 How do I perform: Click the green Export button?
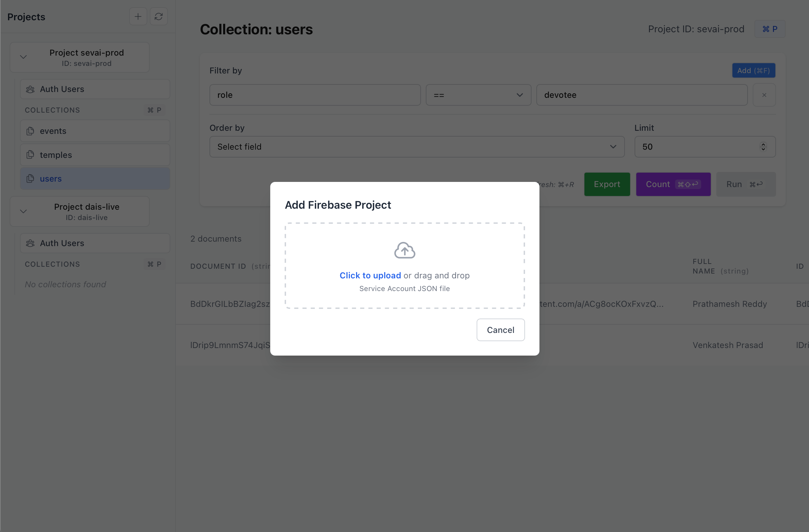[x=607, y=184]
